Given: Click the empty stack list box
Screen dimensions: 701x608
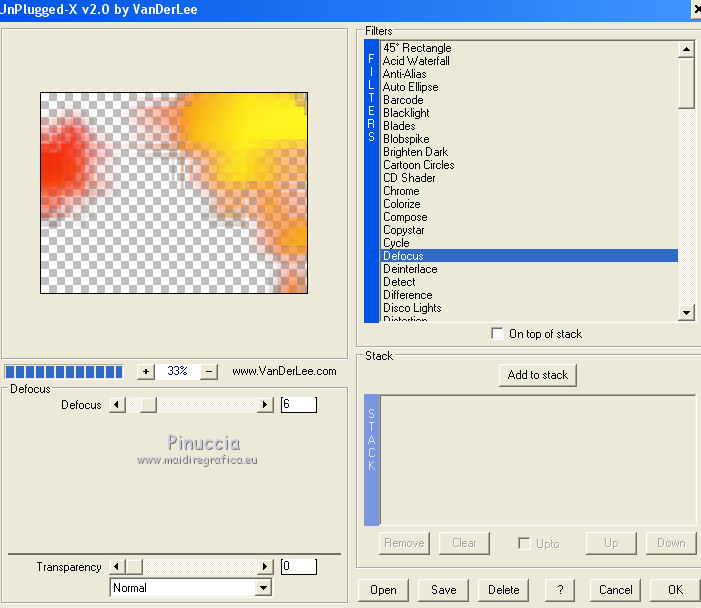Looking at the screenshot, I should 538,460.
